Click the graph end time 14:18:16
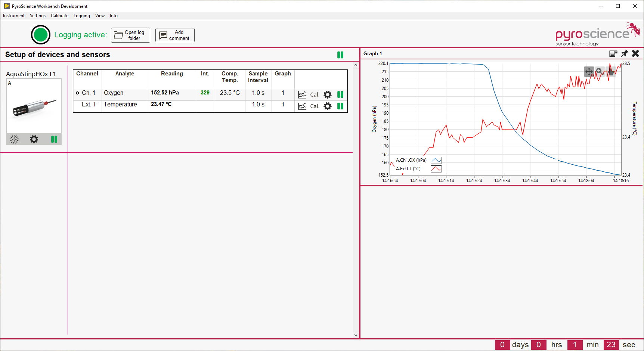 point(621,181)
